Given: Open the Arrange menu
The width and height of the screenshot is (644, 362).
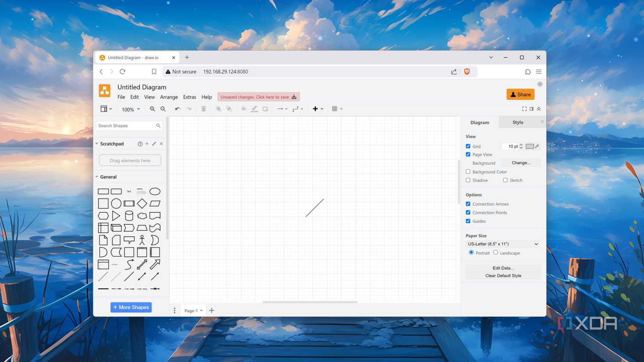Looking at the screenshot, I should 169,97.
